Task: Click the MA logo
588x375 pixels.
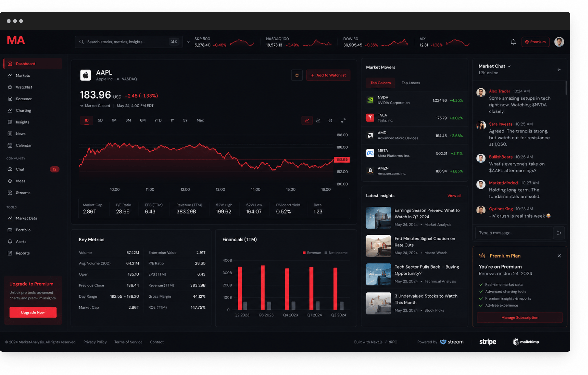Action: (x=16, y=40)
